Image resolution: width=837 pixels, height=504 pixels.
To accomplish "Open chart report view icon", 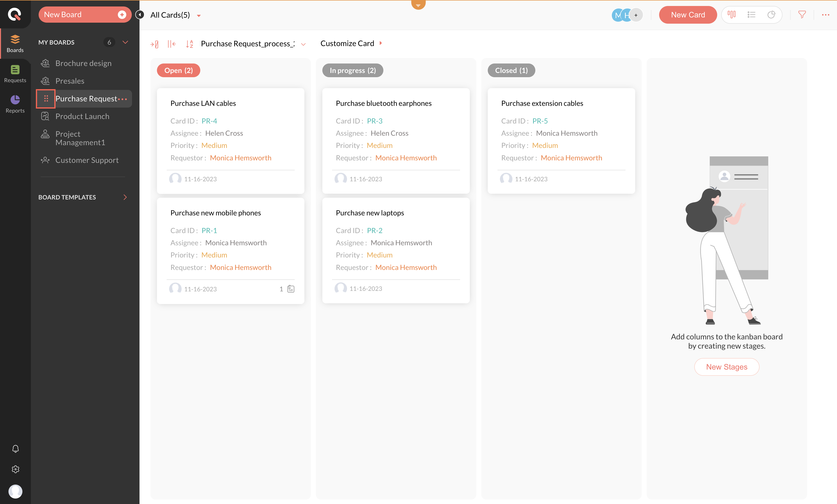I will (771, 15).
